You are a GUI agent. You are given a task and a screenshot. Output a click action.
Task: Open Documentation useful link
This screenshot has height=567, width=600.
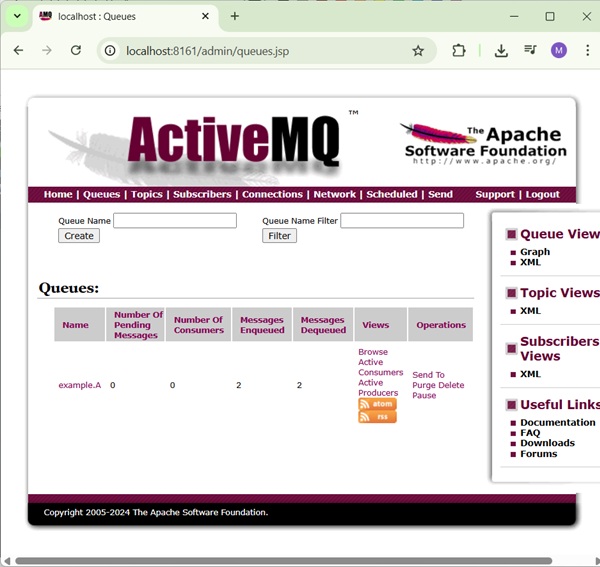558,422
